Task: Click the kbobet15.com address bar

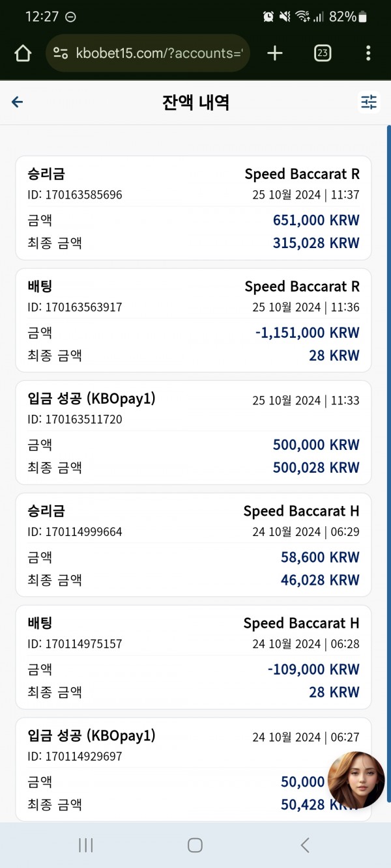Action: (x=148, y=53)
